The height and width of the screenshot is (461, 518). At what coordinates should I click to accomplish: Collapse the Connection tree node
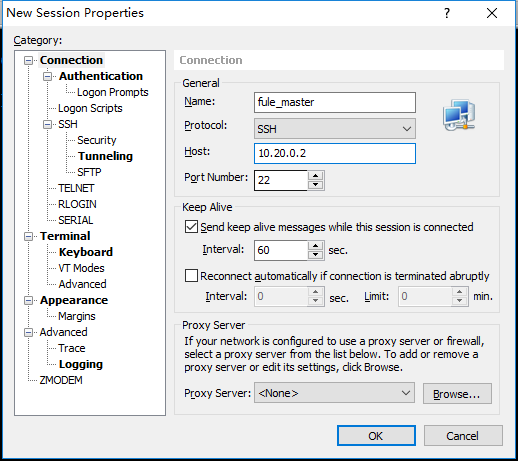29,60
